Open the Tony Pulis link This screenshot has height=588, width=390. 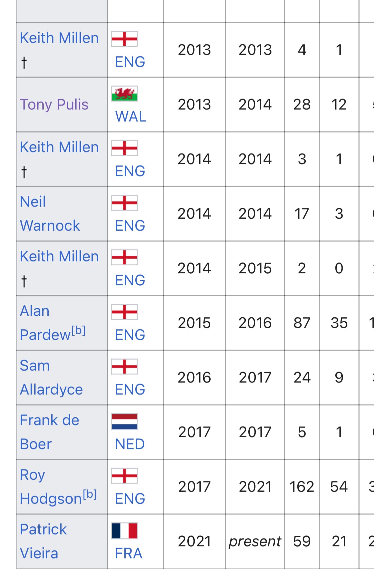[54, 105]
